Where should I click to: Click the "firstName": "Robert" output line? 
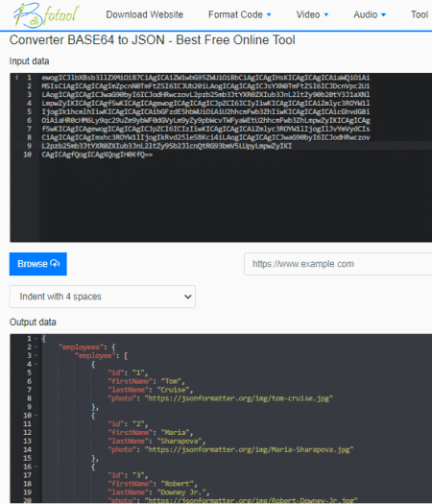click(x=153, y=484)
